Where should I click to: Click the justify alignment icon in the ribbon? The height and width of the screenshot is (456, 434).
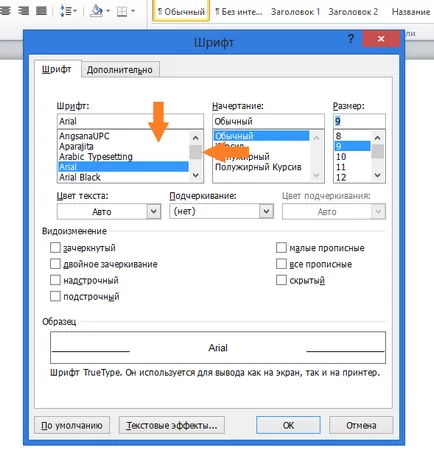[41, 10]
